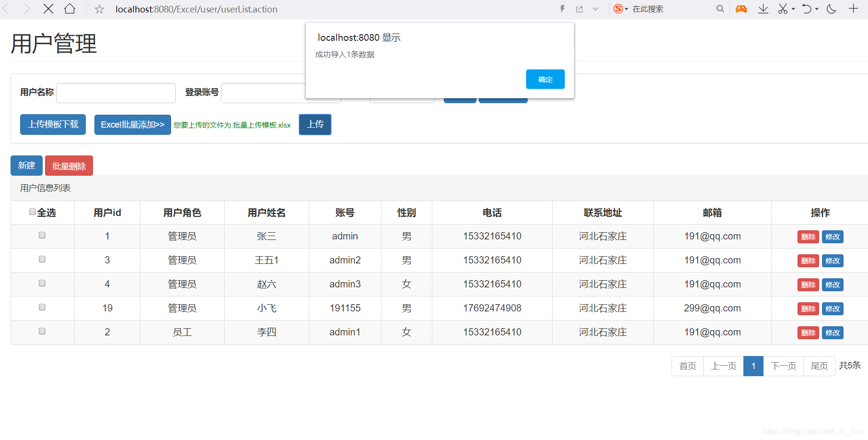Open a new tab with the plus icon
This screenshot has height=440, width=868.
point(853,9)
